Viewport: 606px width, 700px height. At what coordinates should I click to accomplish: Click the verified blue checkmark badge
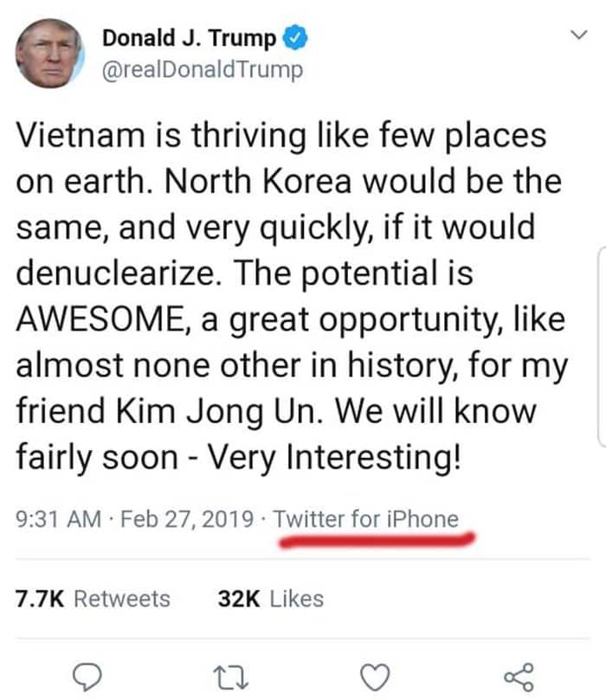293,37
